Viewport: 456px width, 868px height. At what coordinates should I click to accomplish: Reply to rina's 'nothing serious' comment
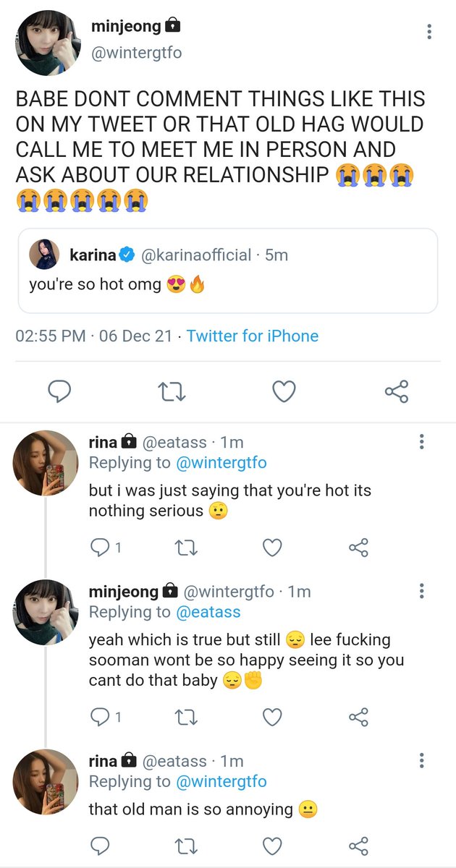pos(99,548)
